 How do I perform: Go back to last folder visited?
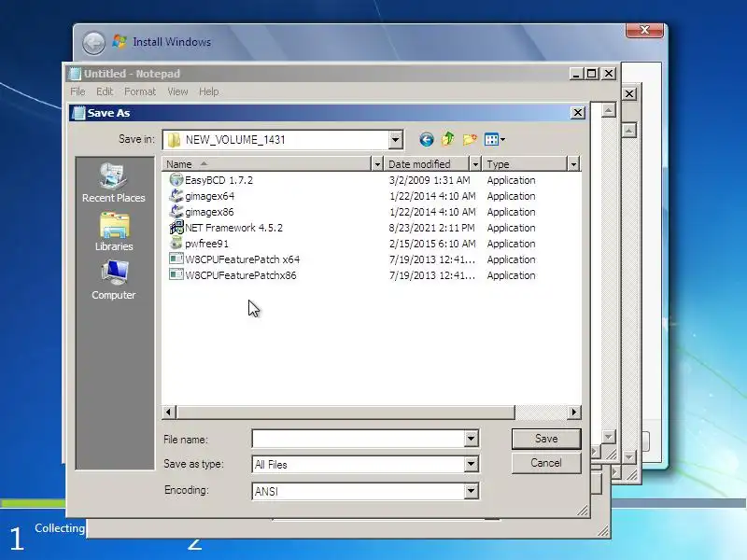[x=427, y=139]
